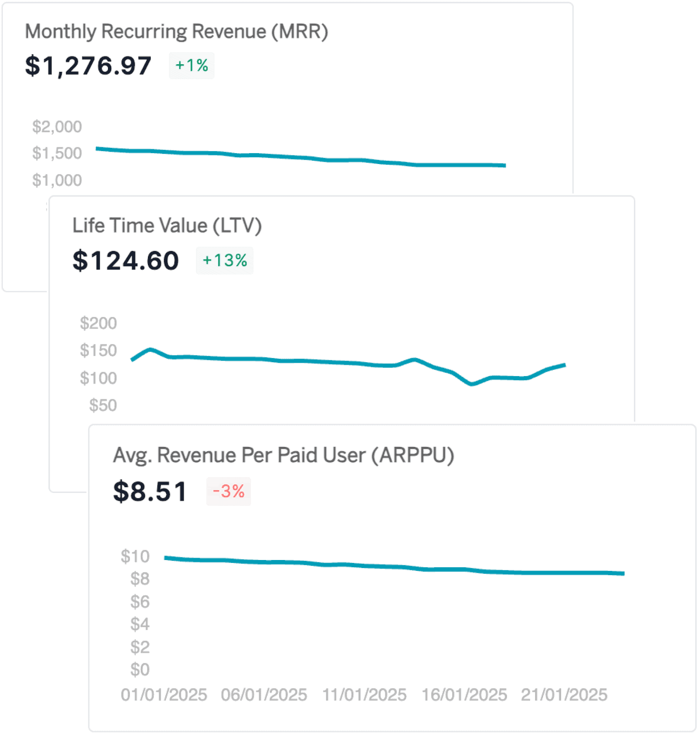Click the $1,276.97 MRR value
The height and width of the screenshot is (734, 700).
tap(88, 66)
